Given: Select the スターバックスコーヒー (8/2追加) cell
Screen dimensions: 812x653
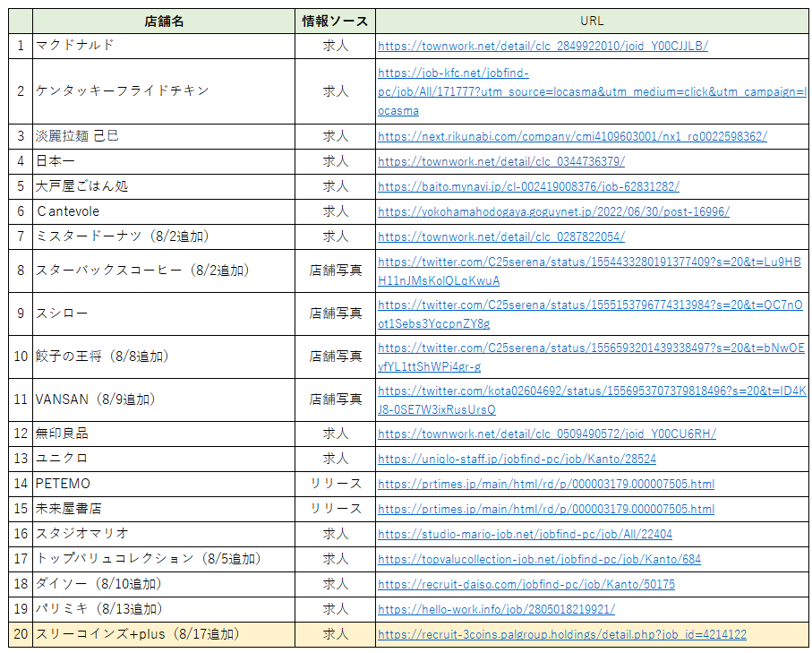Looking at the screenshot, I should [x=164, y=271].
